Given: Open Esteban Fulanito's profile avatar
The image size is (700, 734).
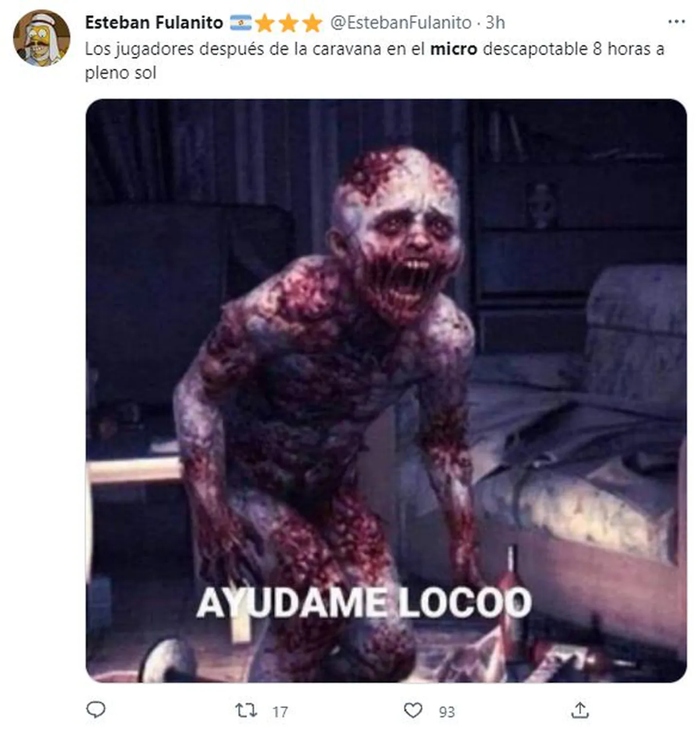Looking at the screenshot, I should [x=41, y=38].
